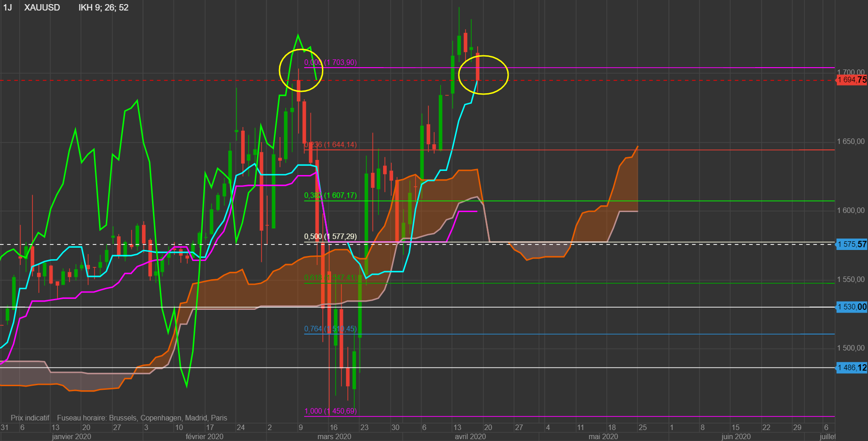This screenshot has height=441, width=868.
Task: Click the mars 2020 timeline label
Action: coord(334,436)
